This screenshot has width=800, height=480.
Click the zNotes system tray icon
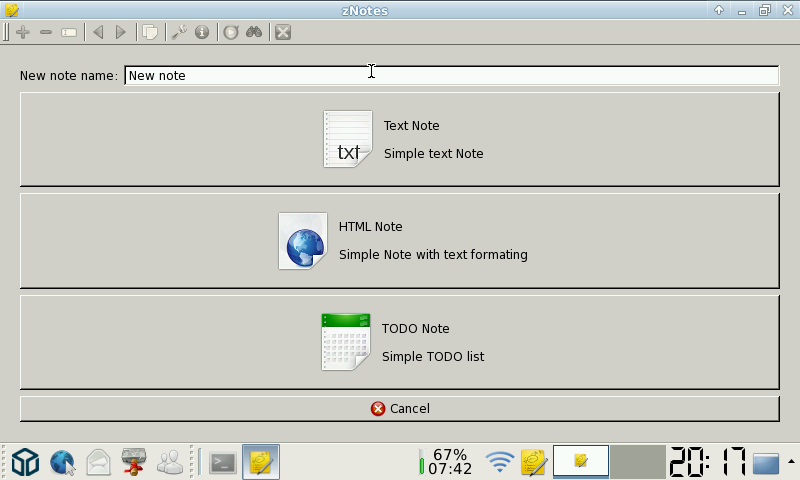point(534,463)
